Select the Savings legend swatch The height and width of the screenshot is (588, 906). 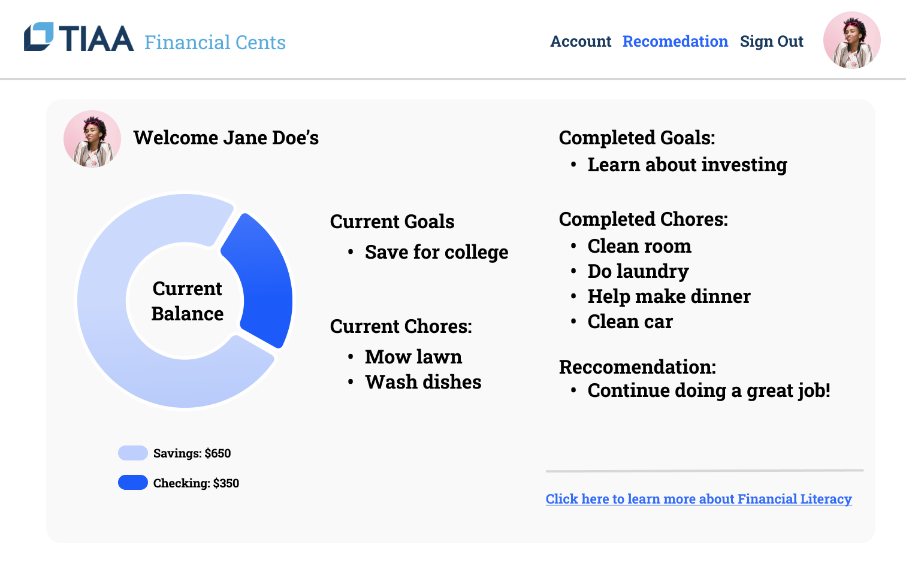(132, 453)
